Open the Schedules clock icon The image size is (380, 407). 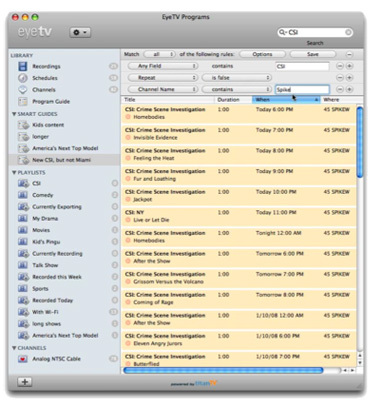point(23,78)
